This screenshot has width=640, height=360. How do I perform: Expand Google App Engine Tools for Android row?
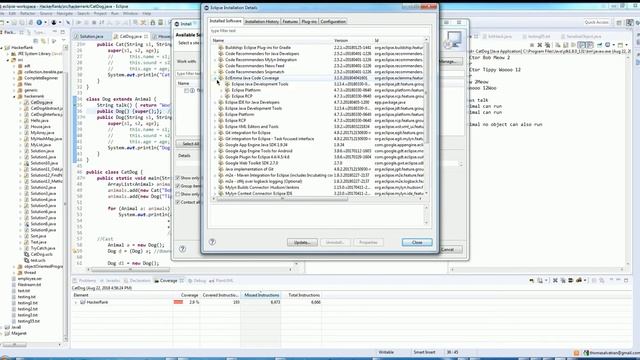point(215,151)
